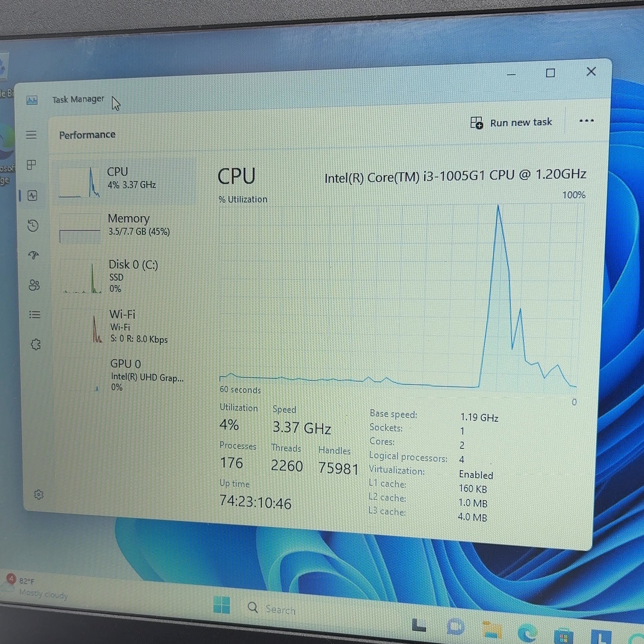
Task: Open Task Manager settings gear
Action: point(39,495)
